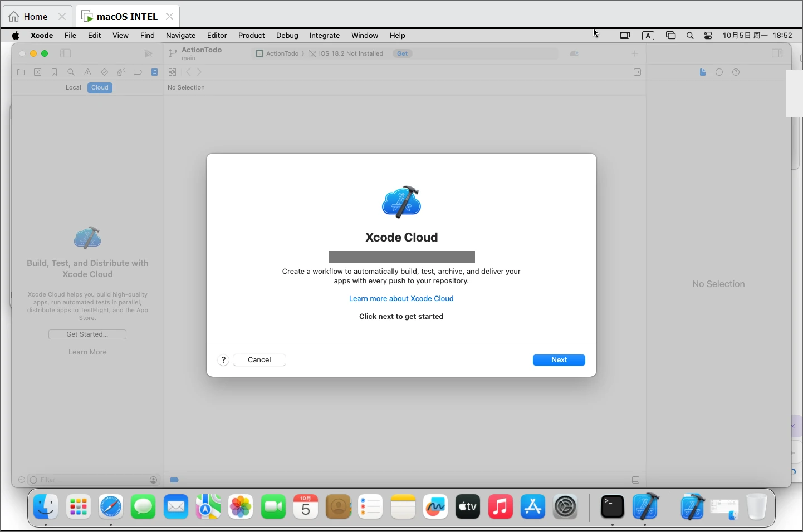Open the Source Control navigator
The width and height of the screenshot is (803, 532).
[x=38, y=72]
